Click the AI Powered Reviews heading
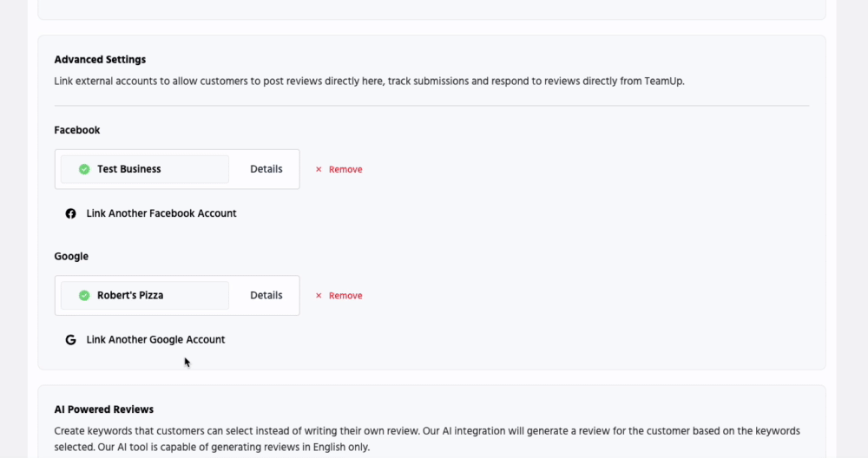The height and width of the screenshot is (458, 868). point(103,409)
